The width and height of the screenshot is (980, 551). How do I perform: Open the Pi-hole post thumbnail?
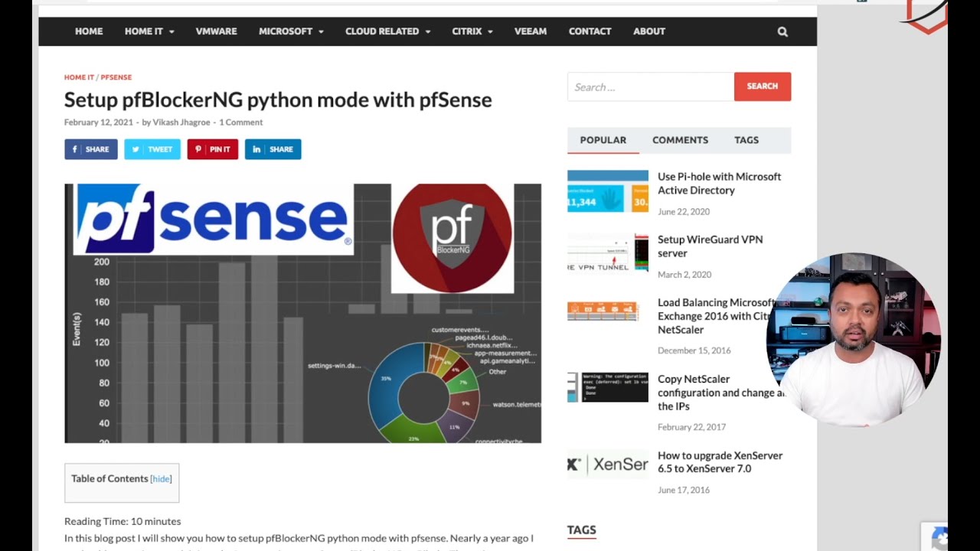(608, 191)
